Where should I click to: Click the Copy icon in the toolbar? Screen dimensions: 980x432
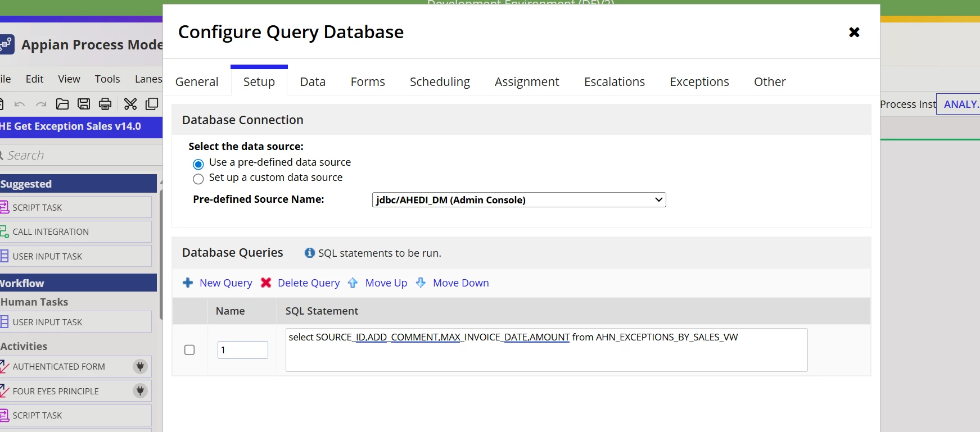coord(152,104)
